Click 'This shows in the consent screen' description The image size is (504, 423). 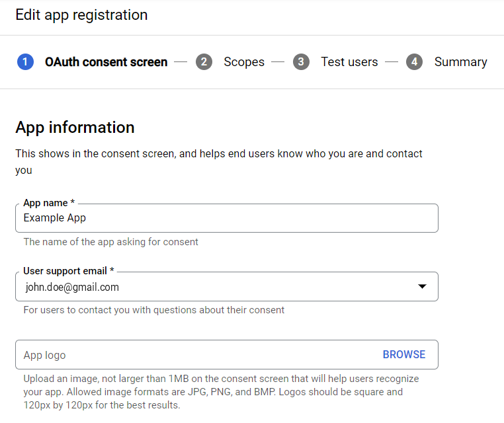(218, 162)
